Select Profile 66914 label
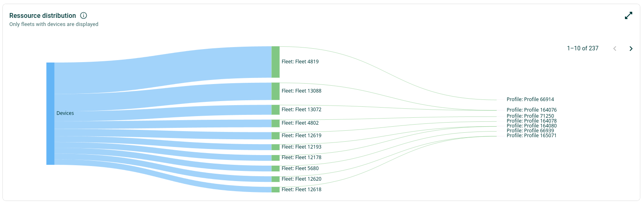This screenshot has height=205, width=644. [530, 99]
